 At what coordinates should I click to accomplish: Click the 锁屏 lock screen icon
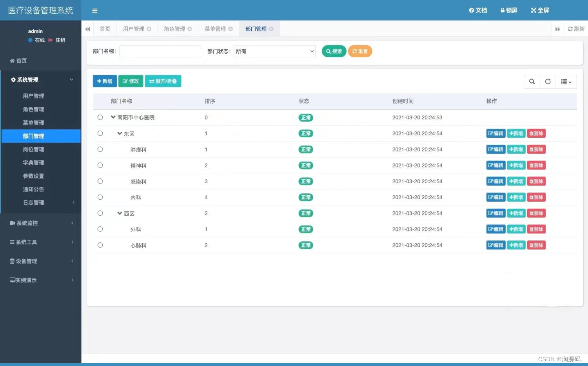pyautogui.click(x=509, y=10)
